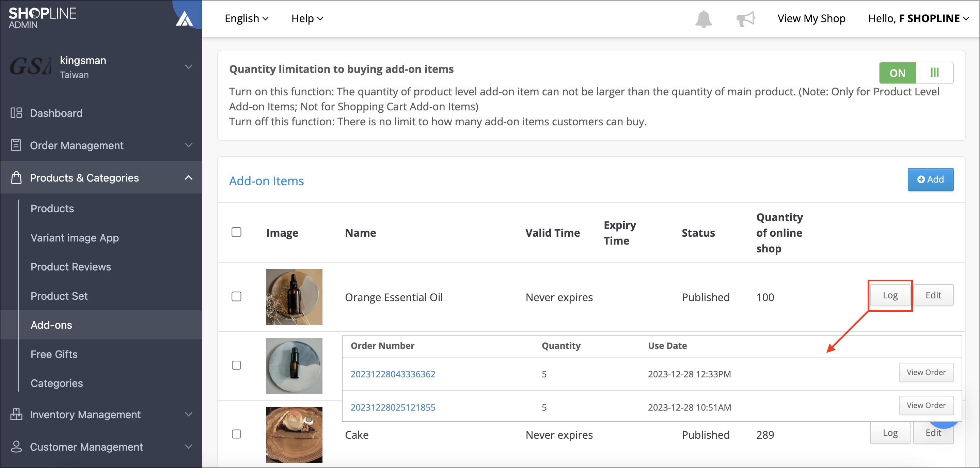Click the Cake product name
The width and height of the screenshot is (980, 468).
(357, 435)
